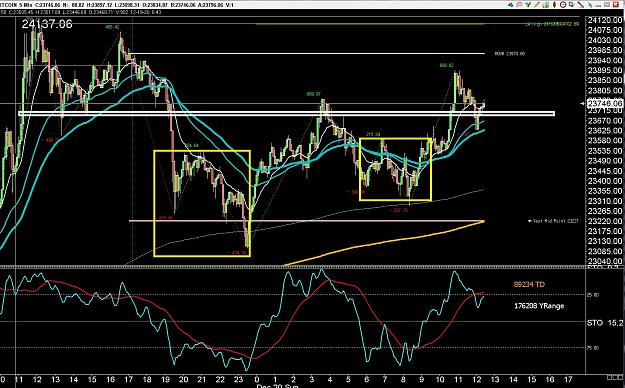Click the 25.00 stochastic level label
This screenshot has height=388, width=625.
(592, 295)
